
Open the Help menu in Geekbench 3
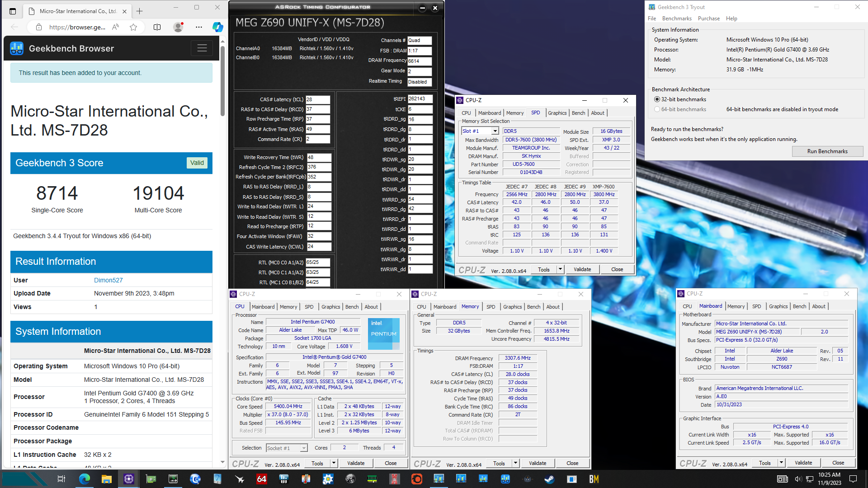[x=731, y=19]
